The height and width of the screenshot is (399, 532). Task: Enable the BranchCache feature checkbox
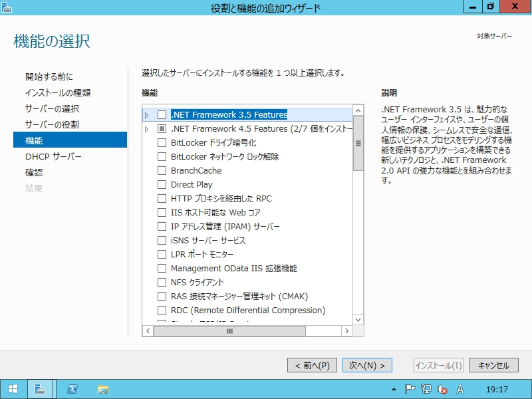coord(162,171)
